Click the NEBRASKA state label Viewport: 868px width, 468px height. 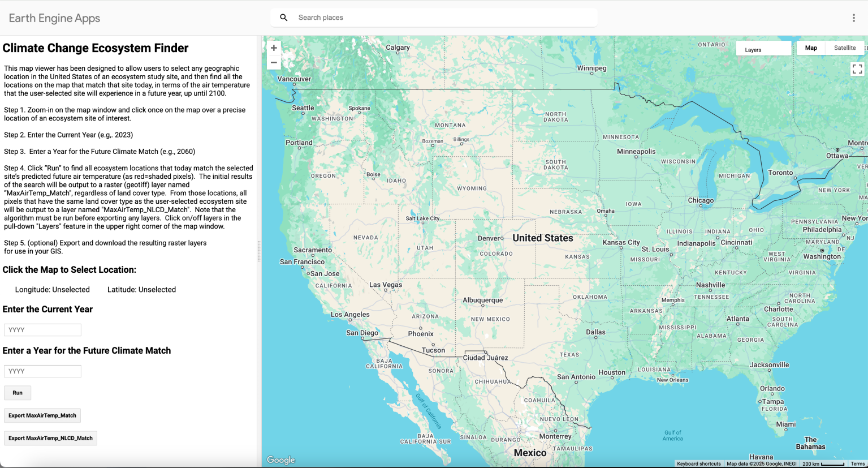pyautogui.click(x=565, y=212)
